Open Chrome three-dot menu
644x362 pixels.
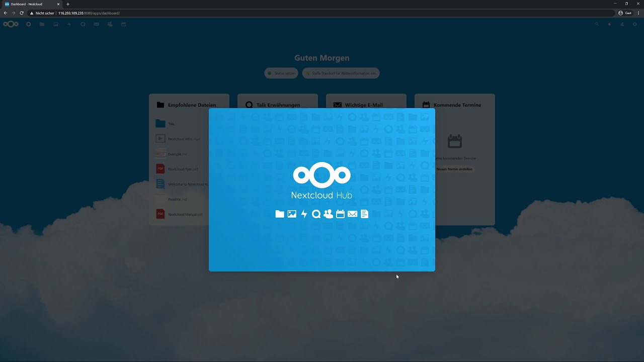coord(638,13)
